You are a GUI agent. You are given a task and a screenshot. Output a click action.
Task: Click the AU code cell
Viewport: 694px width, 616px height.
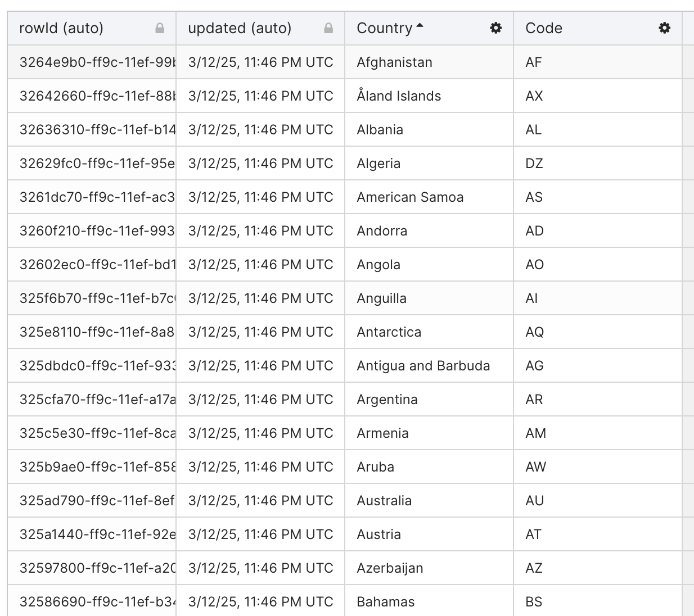[x=534, y=501]
